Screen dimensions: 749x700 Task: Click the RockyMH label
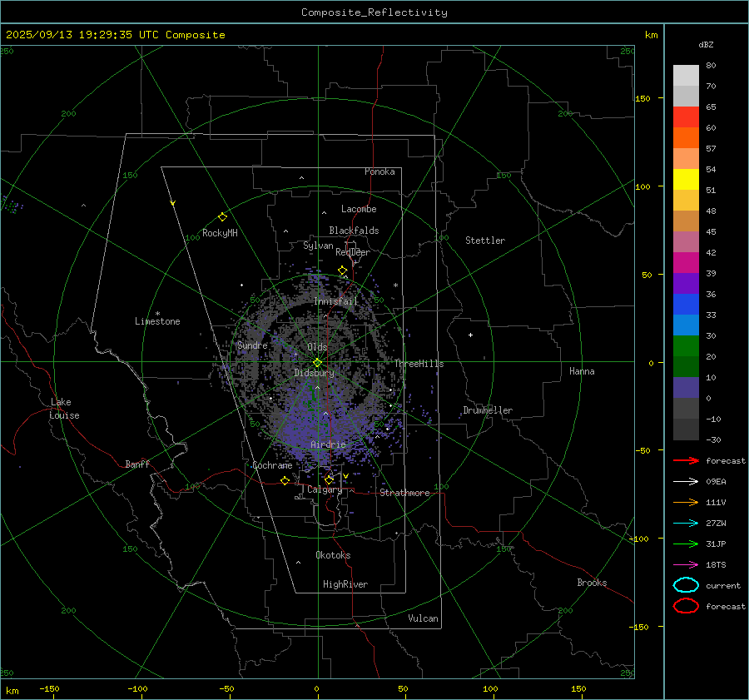point(220,233)
